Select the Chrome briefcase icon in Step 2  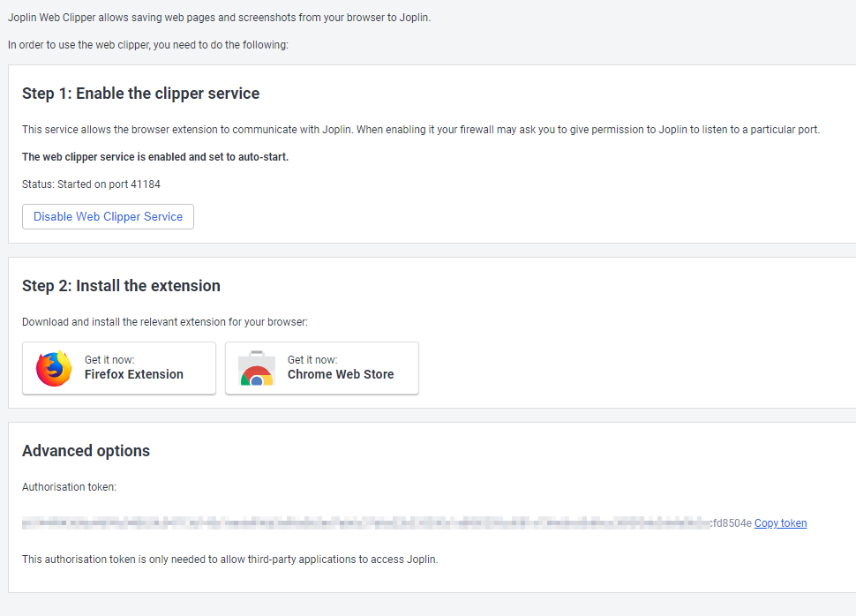point(256,366)
